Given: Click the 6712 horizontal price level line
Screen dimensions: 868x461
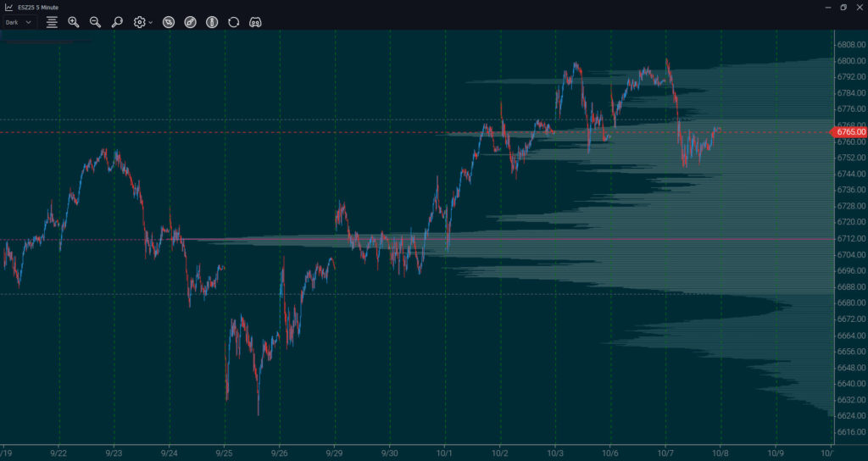Looking at the screenshot, I should tap(509, 239).
